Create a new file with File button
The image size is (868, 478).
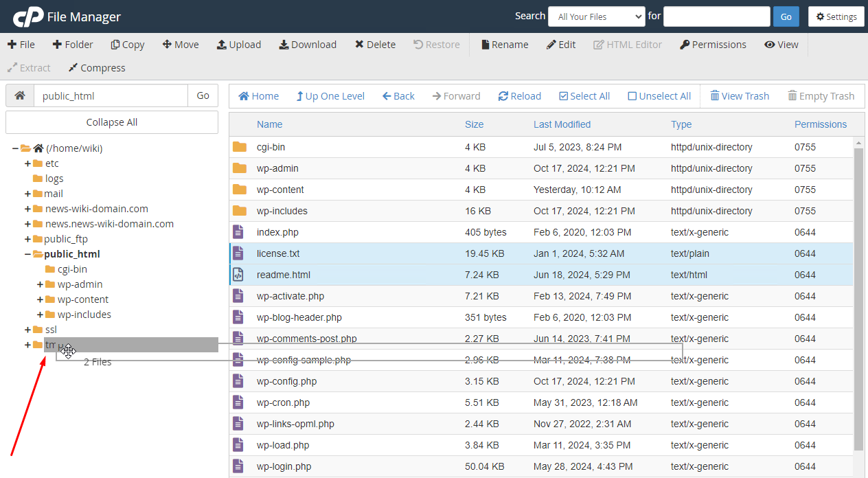click(21, 45)
